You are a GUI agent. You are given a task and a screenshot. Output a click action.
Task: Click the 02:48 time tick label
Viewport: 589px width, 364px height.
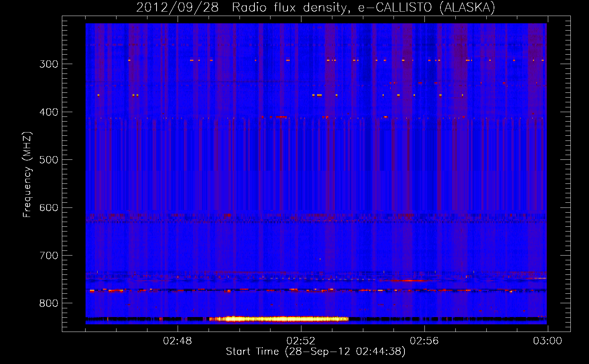pyautogui.click(x=178, y=341)
